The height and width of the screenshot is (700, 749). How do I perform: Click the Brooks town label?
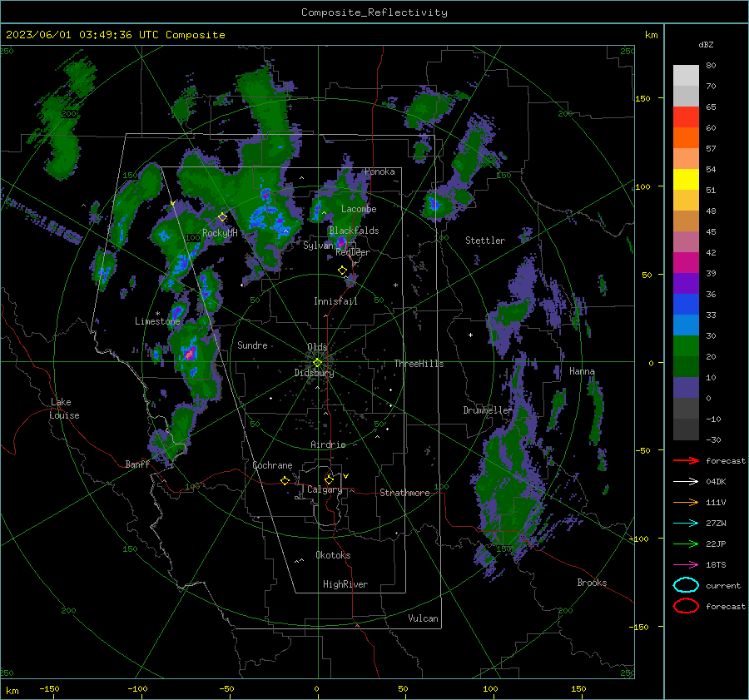point(592,583)
